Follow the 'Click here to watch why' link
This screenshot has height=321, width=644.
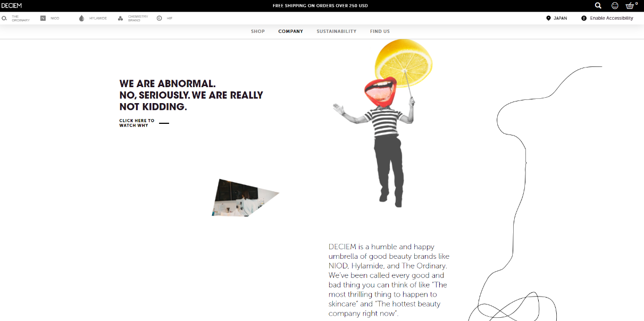[144, 123]
